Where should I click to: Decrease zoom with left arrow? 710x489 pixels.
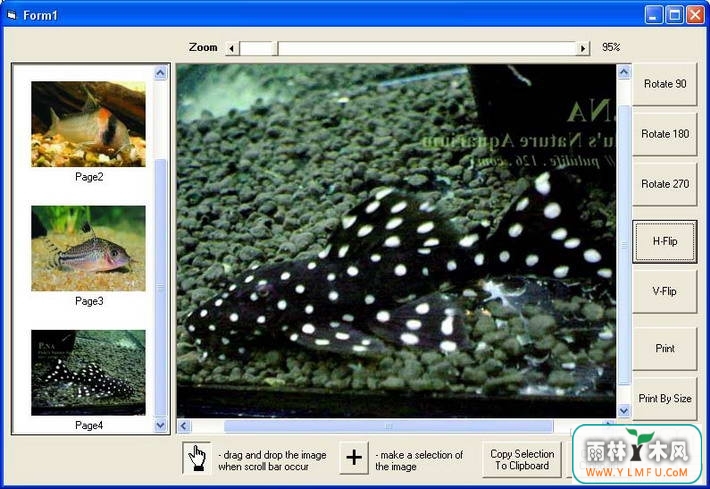232,48
